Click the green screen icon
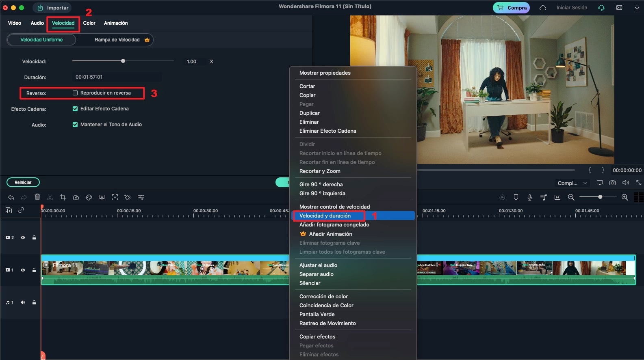 pos(102,198)
